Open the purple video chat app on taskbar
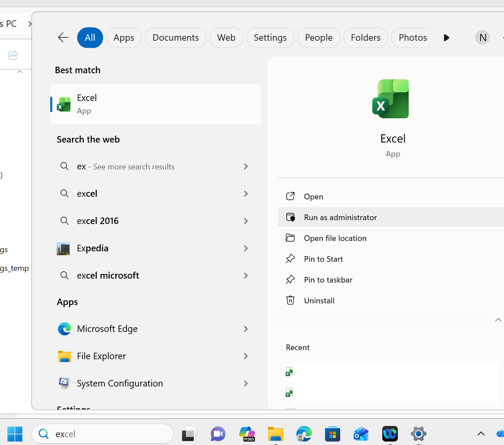 218,434
